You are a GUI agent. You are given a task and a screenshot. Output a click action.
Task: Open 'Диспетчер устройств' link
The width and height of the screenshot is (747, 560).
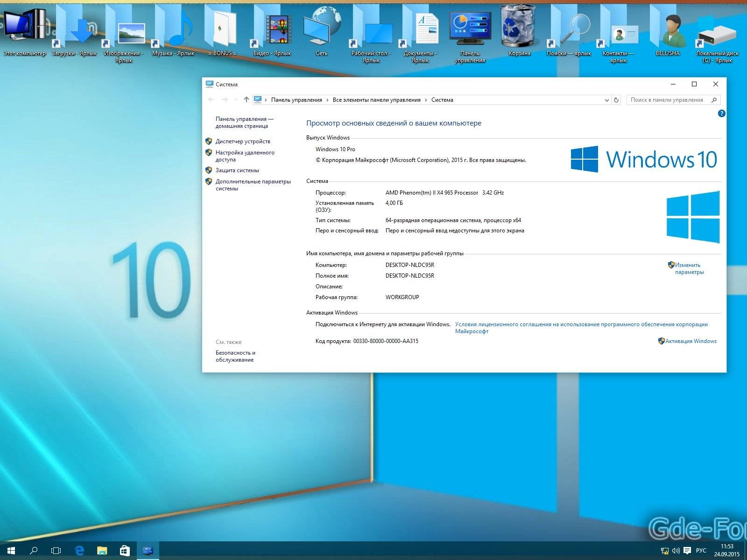click(x=243, y=141)
